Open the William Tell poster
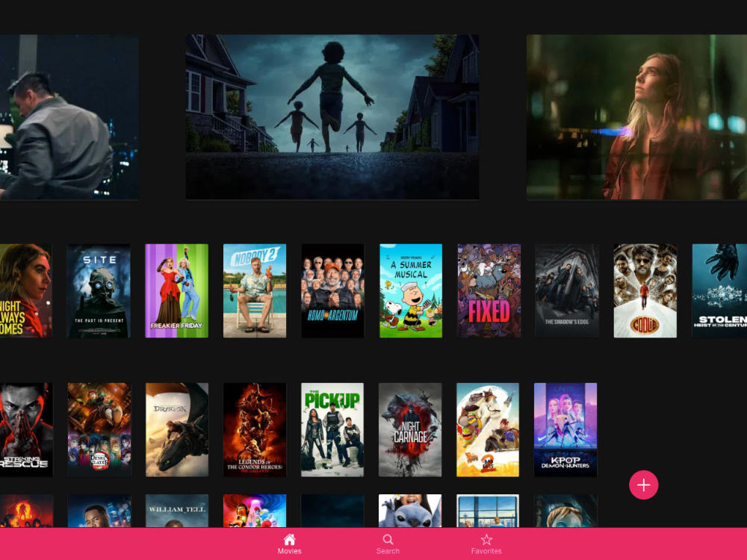Image resolution: width=747 pixels, height=560 pixels. pos(177,511)
